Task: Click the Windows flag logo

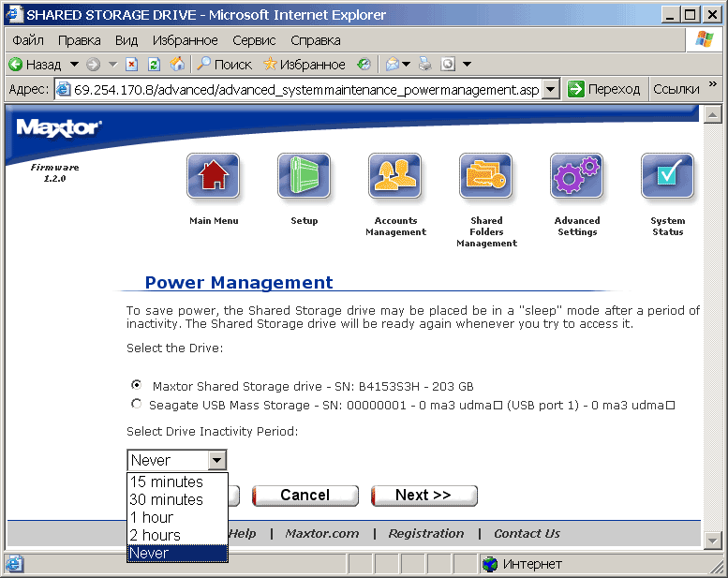Action: (x=705, y=39)
